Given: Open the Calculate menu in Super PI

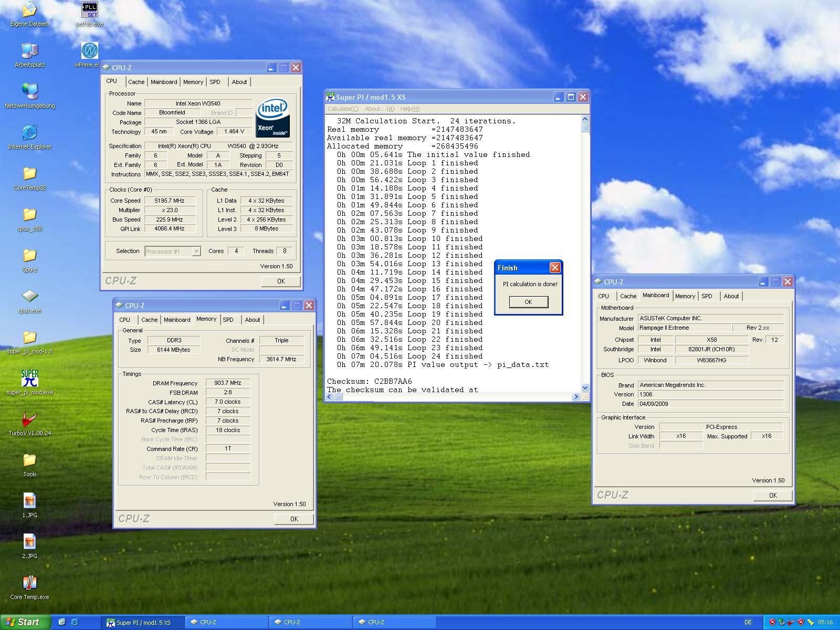Looking at the screenshot, I should (x=343, y=109).
